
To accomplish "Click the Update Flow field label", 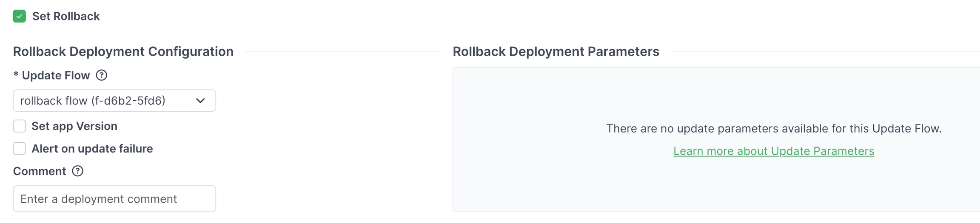I will (x=56, y=76).
